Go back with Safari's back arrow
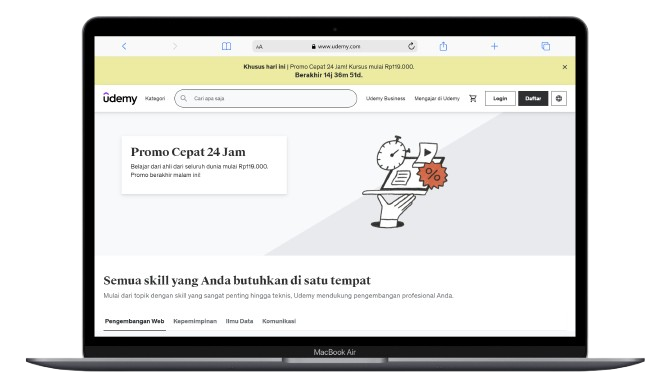Image resolution: width=666 pixels, height=375 pixels. click(x=124, y=46)
